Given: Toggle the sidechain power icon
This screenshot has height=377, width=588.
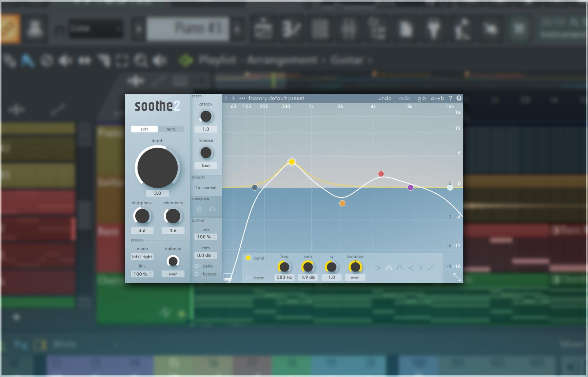Looking at the screenshot, I should 199,209.
